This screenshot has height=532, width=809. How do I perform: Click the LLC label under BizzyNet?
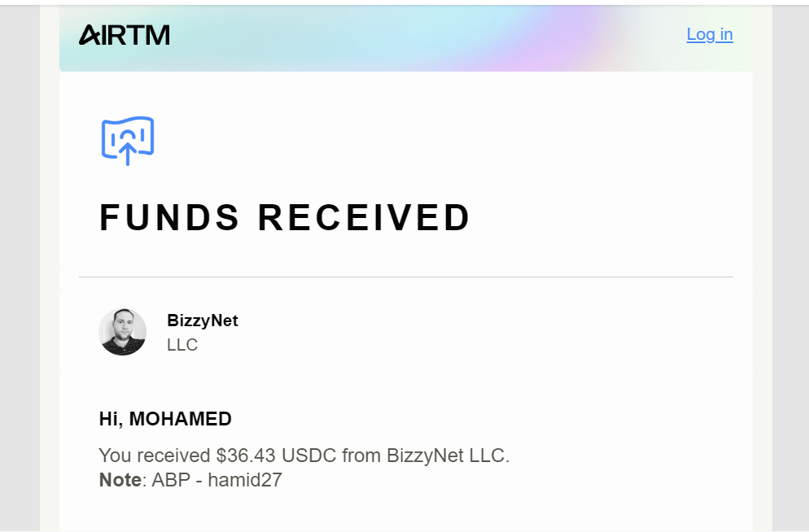pyautogui.click(x=182, y=344)
